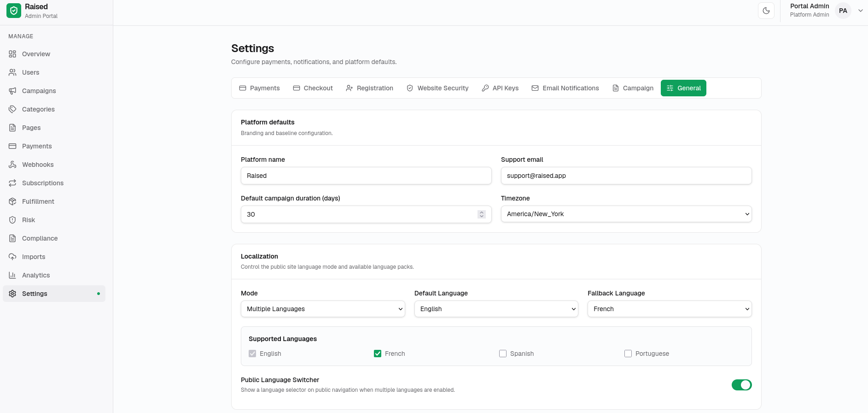
Task: Switch to the API Keys tab
Action: click(x=500, y=88)
